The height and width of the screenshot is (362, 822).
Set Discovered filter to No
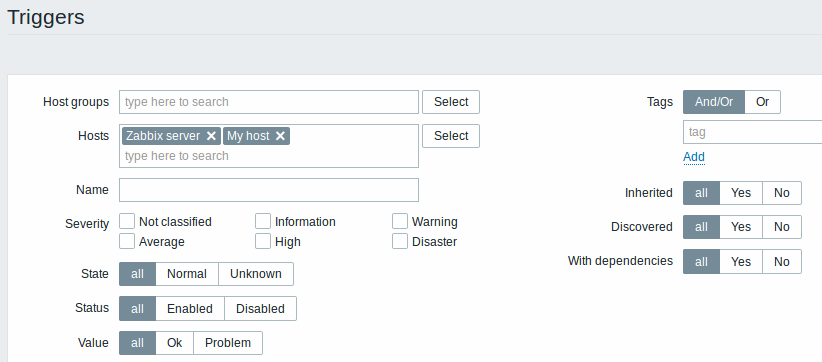pyautogui.click(x=782, y=227)
